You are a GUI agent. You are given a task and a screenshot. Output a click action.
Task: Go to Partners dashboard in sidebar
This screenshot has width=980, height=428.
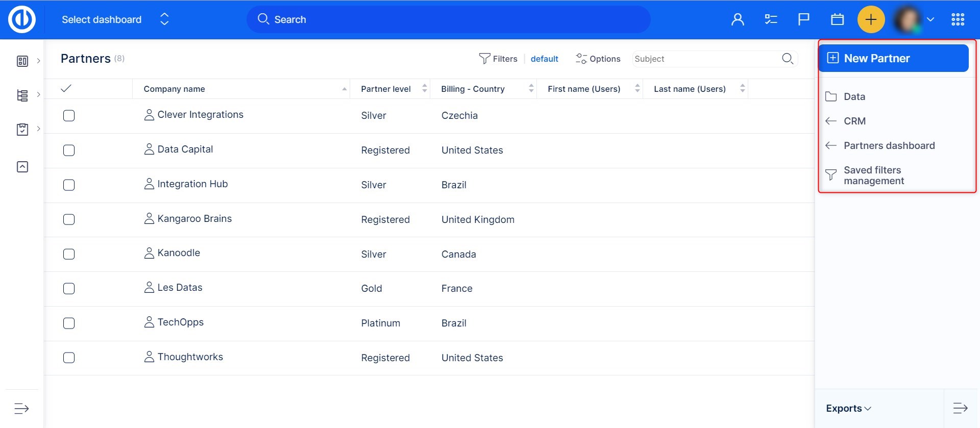click(x=889, y=145)
